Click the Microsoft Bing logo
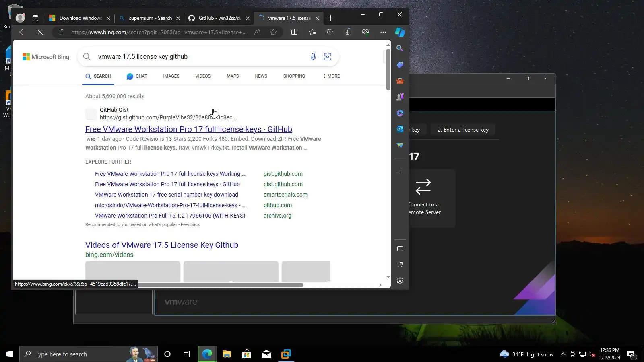644x362 pixels. 46,57
